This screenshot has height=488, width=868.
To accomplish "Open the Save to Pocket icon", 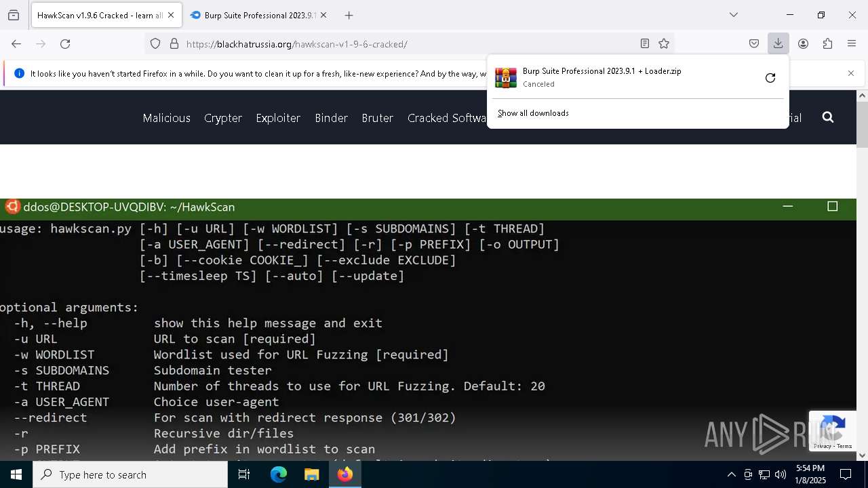I will pos(754,44).
